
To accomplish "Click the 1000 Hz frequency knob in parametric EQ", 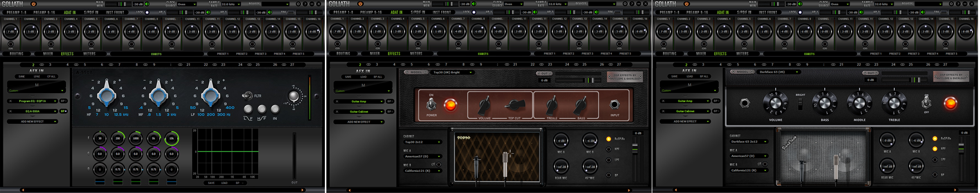I will [x=136, y=138].
